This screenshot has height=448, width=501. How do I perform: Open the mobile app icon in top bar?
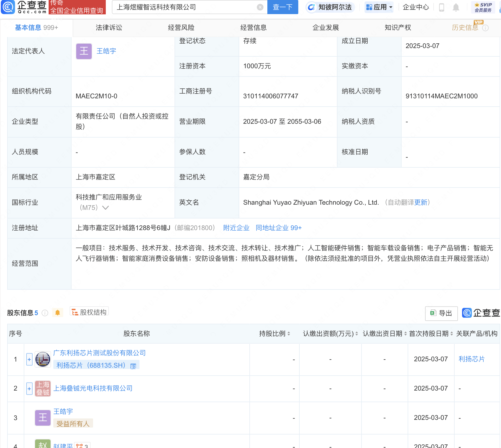tap(441, 7)
